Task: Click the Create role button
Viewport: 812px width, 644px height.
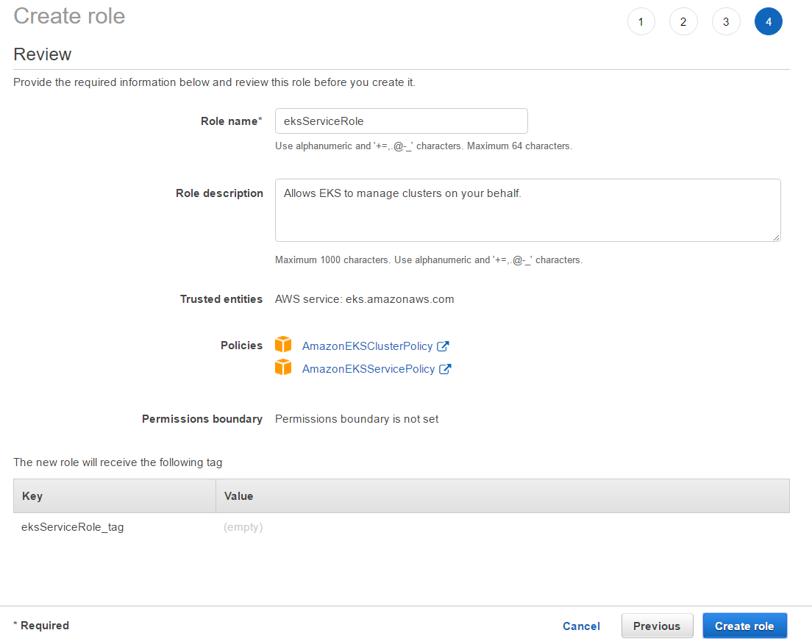Action: [744, 626]
